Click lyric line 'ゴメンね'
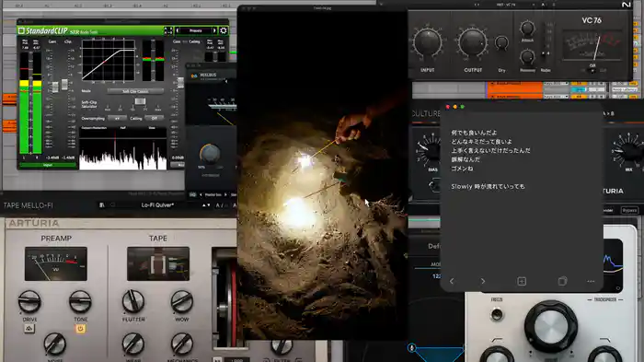Screen dimensions: 644x362 (462, 169)
